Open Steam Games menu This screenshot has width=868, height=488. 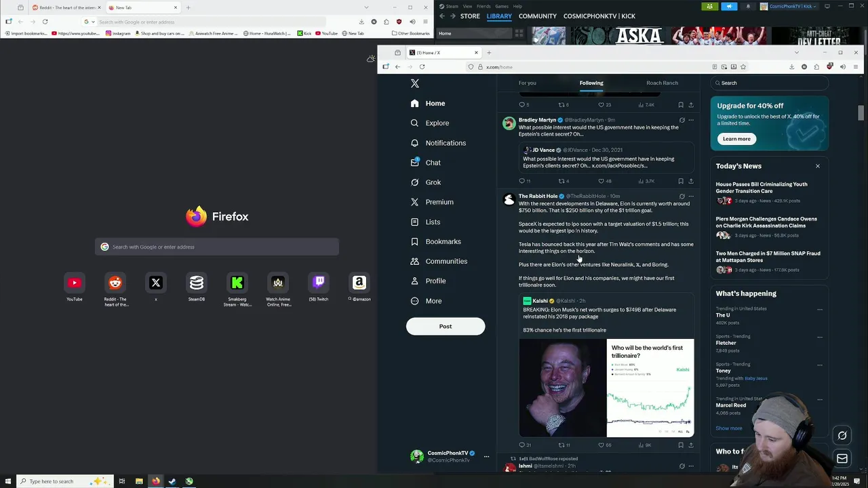point(502,6)
